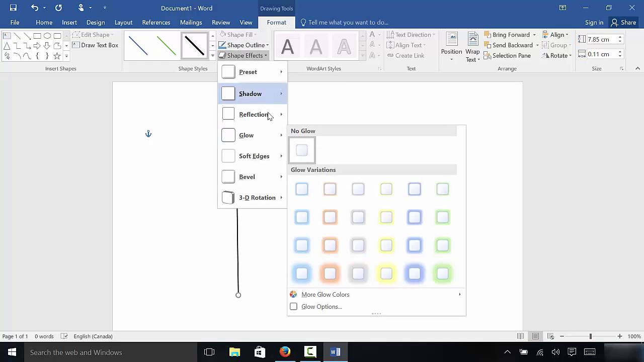This screenshot has width=644, height=362.
Task: Expand the Send Backward dropdown arrow
Action: (x=537, y=45)
